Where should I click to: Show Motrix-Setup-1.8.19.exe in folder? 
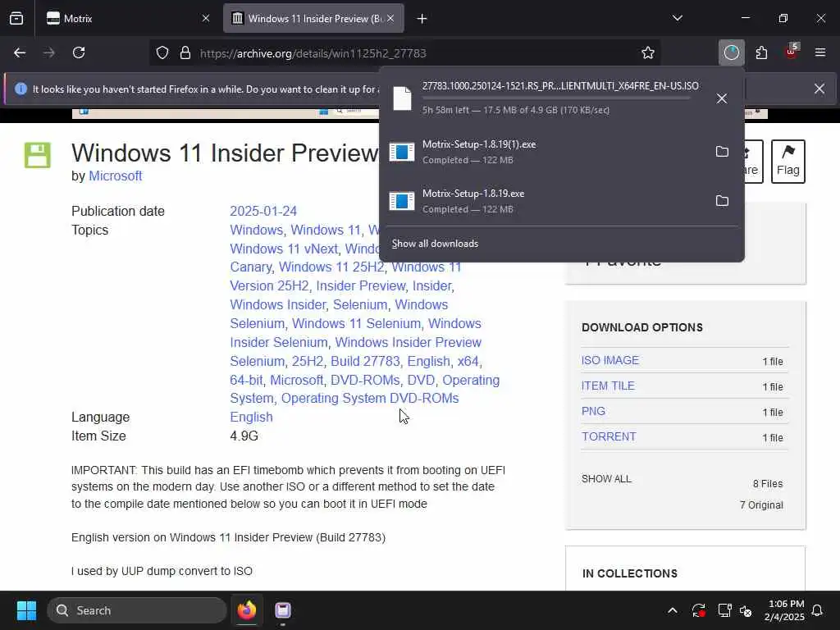(722, 201)
